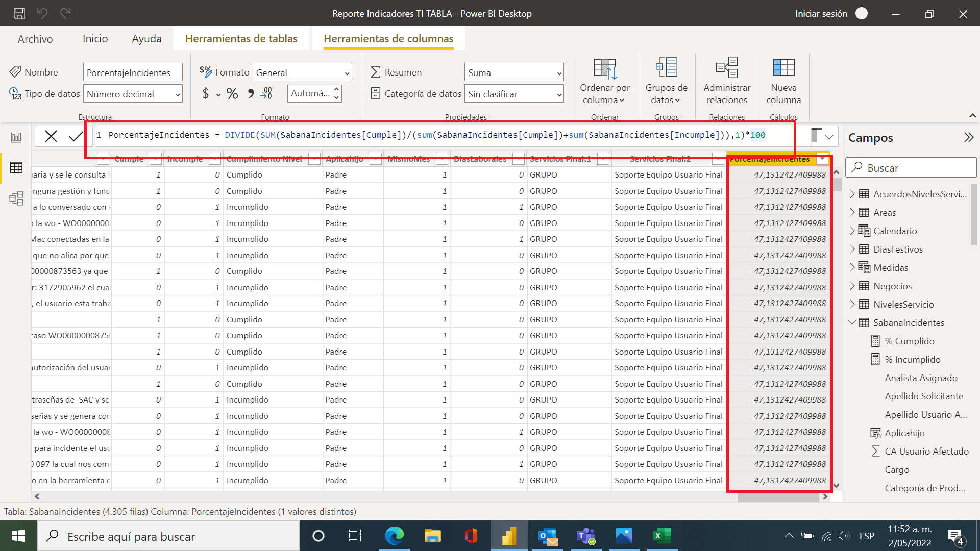This screenshot has height=551, width=980.
Task: Adjust decimal places stepper Automá...
Action: [x=337, y=93]
